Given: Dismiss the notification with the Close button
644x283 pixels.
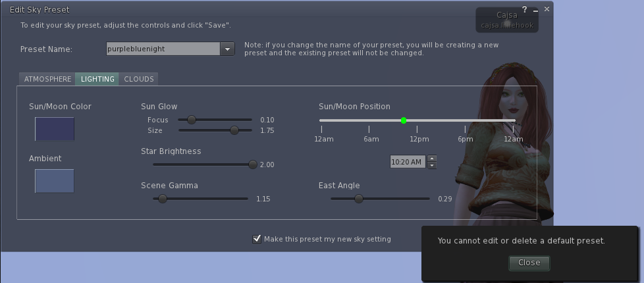Looking at the screenshot, I should click(529, 262).
